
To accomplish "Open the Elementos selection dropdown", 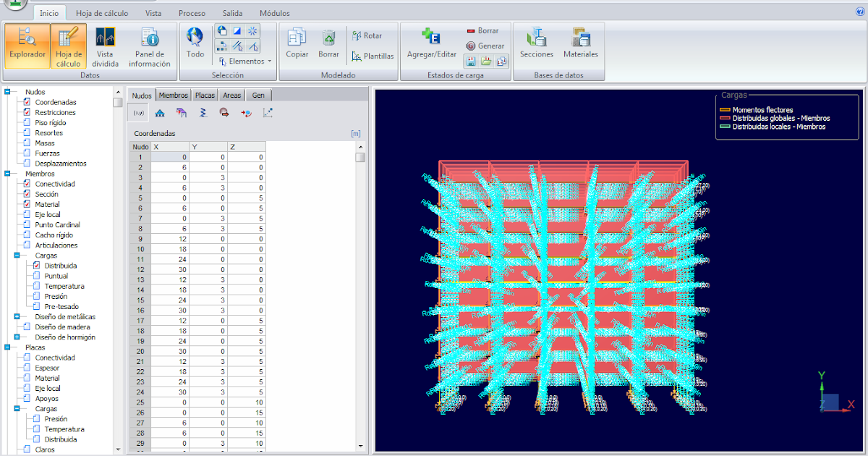I will [244, 61].
